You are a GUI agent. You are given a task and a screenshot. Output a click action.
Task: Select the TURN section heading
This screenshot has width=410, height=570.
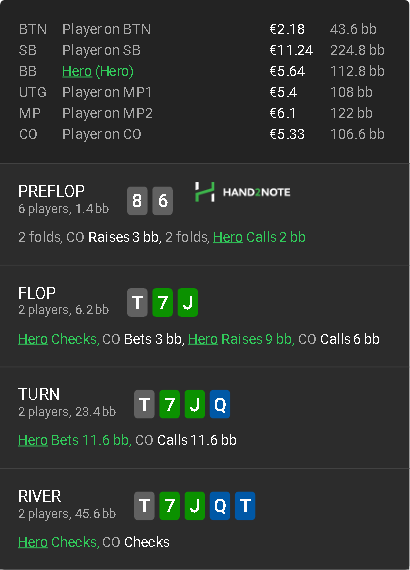click(x=39, y=394)
